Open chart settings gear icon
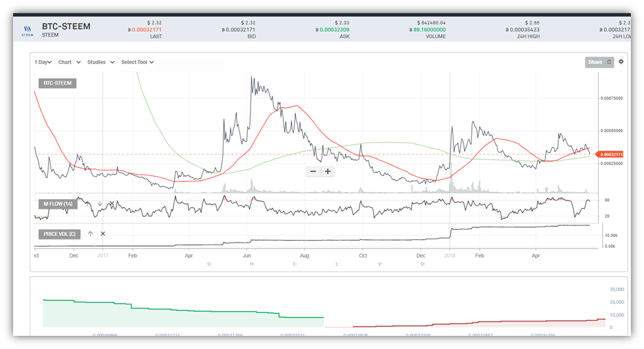The width and height of the screenshot is (644, 349). (621, 62)
